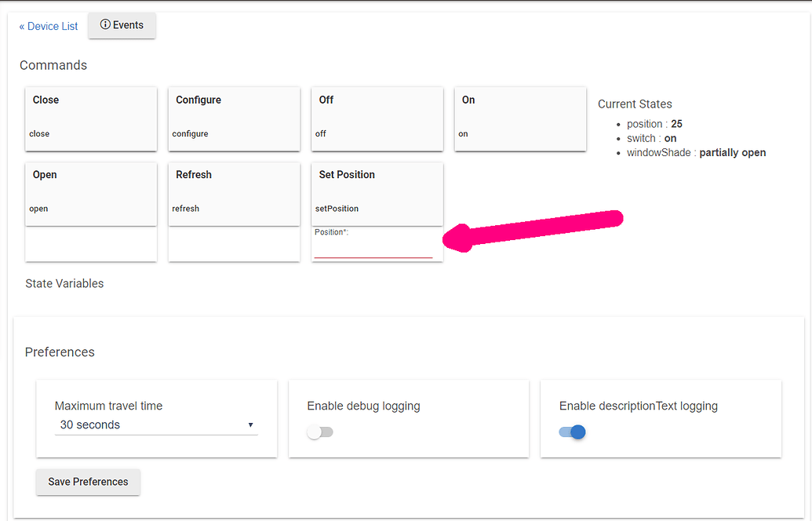Return to the Device List

(x=48, y=26)
